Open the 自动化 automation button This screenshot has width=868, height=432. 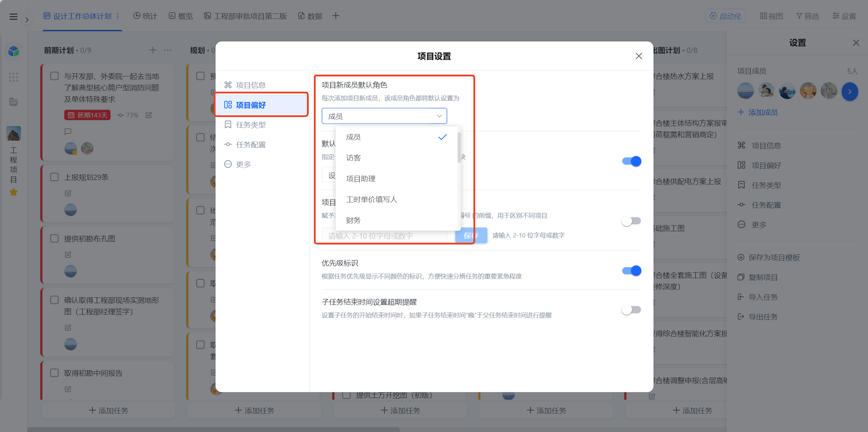[725, 16]
